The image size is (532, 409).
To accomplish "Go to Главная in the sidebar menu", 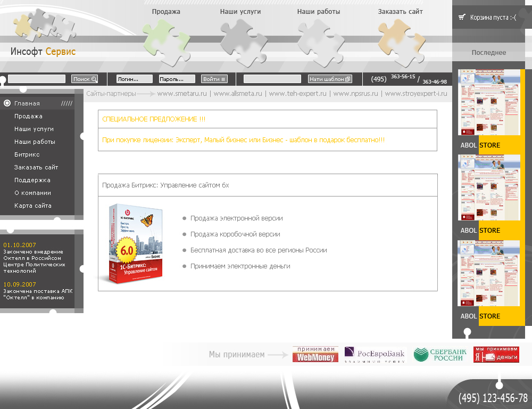I will [x=27, y=103].
